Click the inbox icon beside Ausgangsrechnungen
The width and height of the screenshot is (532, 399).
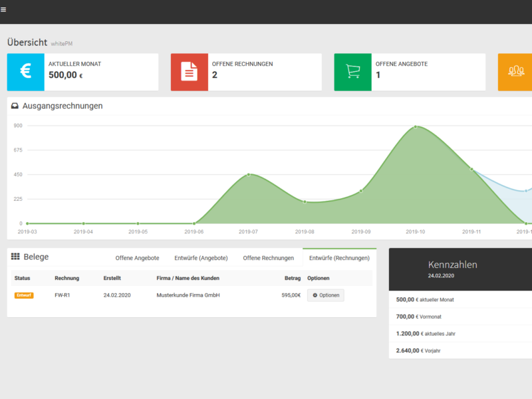(x=15, y=106)
